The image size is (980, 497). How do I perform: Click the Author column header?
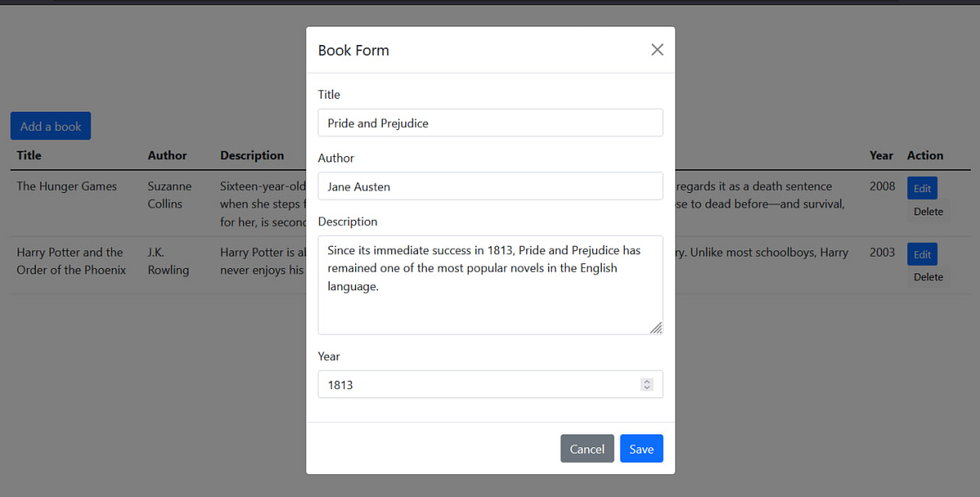pyautogui.click(x=167, y=155)
